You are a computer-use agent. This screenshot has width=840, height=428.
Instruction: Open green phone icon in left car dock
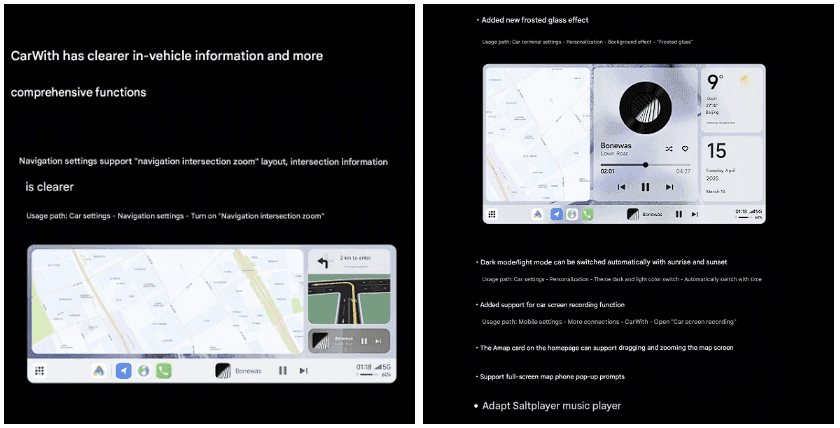163,371
